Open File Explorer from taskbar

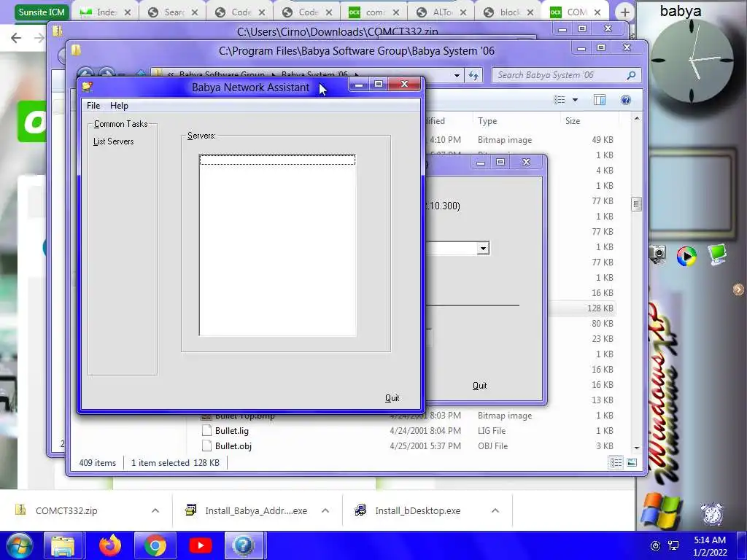click(63, 545)
